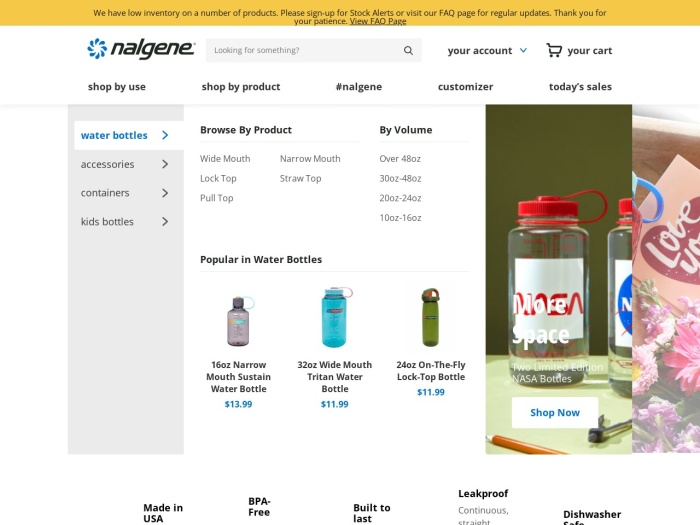Open the shopping cart icon
The height and width of the screenshot is (525, 700).
(554, 50)
